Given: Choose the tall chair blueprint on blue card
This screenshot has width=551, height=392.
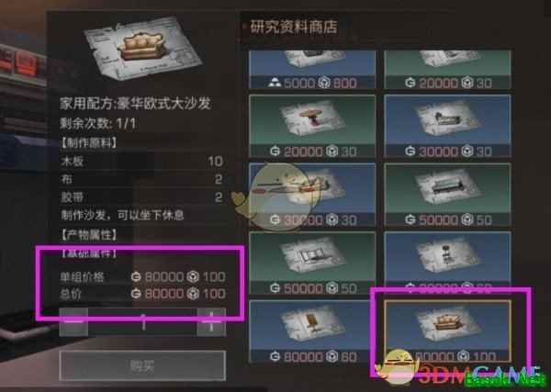Looking at the screenshot, I should pyautogui.click(x=447, y=260).
